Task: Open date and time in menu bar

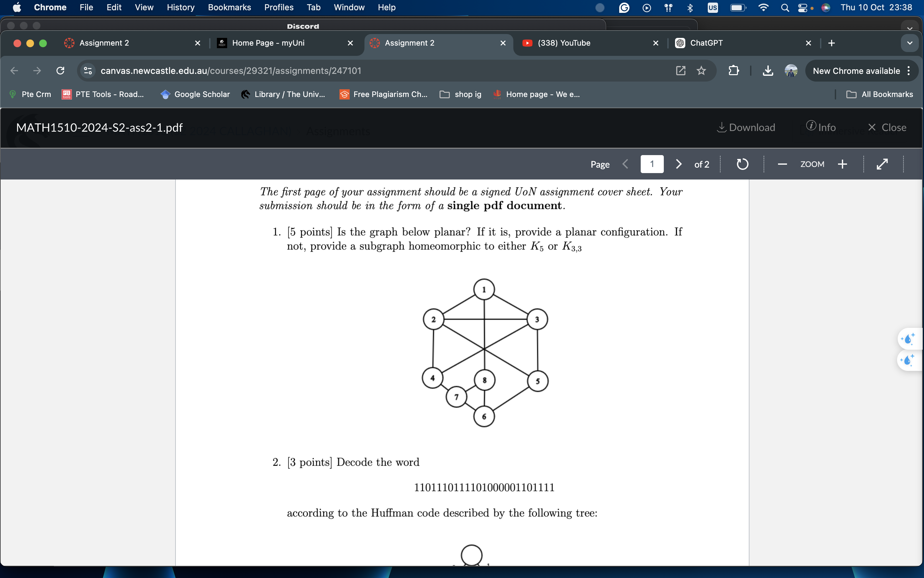Action: [x=876, y=7]
